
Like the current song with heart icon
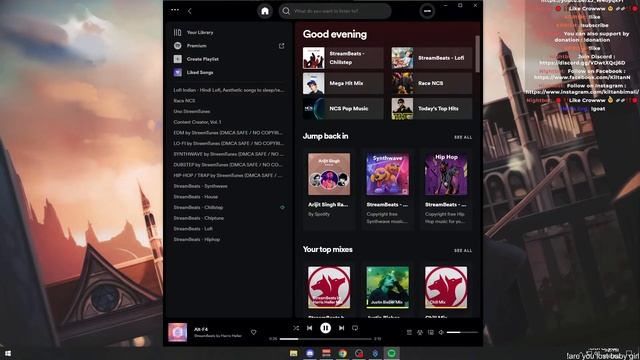pos(253,332)
